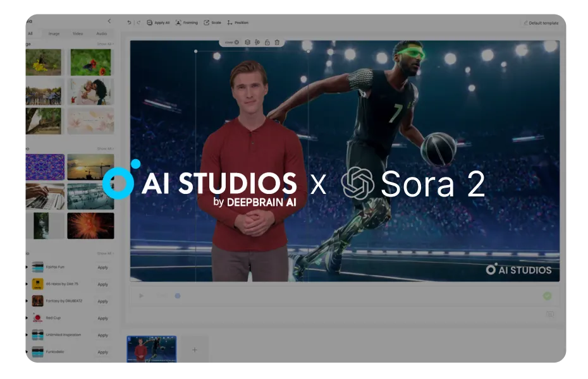Click the Fantasy by DRUBEATZ album cover icon
This screenshot has width=588, height=379.
pyautogui.click(x=37, y=301)
